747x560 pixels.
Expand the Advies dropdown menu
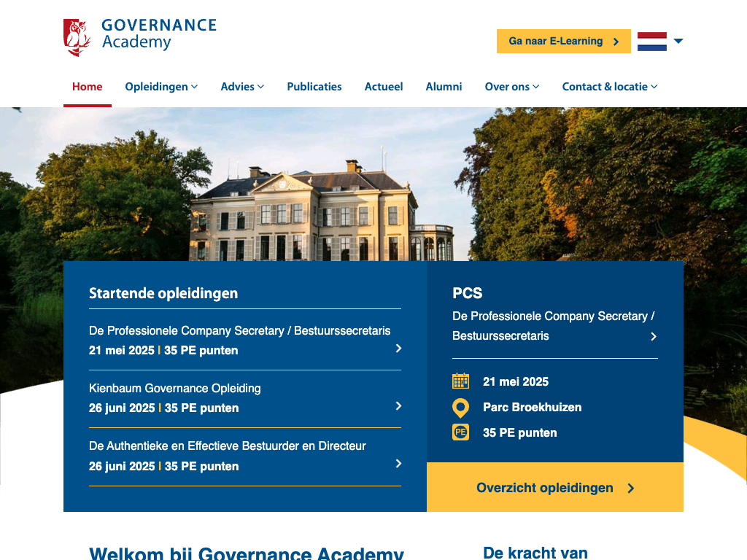[x=242, y=87]
